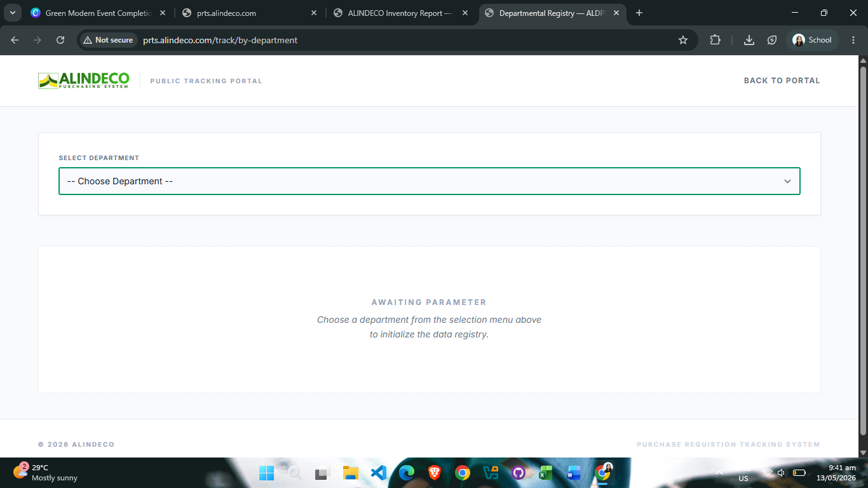Click the address bar URL field
Screen dimensions: 868x488
[407, 40]
